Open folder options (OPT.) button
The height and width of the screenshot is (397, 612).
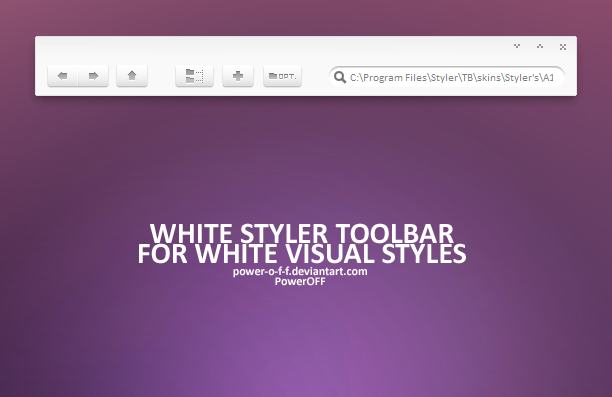(283, 76)
